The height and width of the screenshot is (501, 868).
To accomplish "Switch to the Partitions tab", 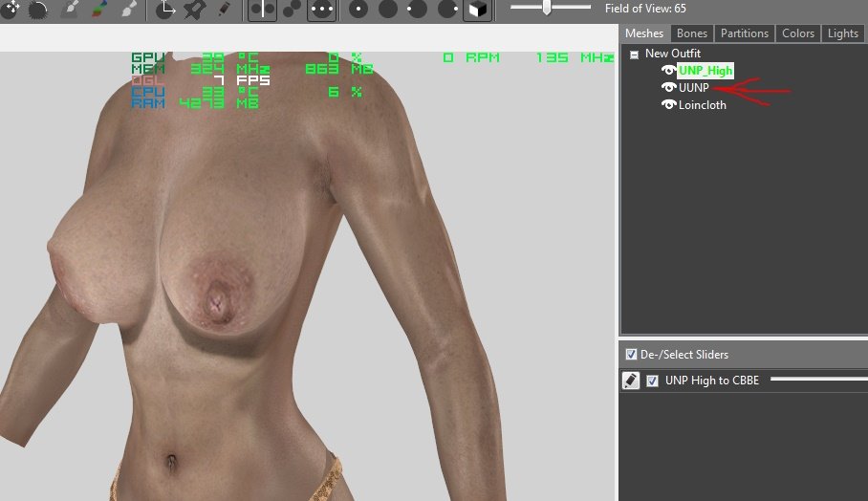I will click(745, 33).
